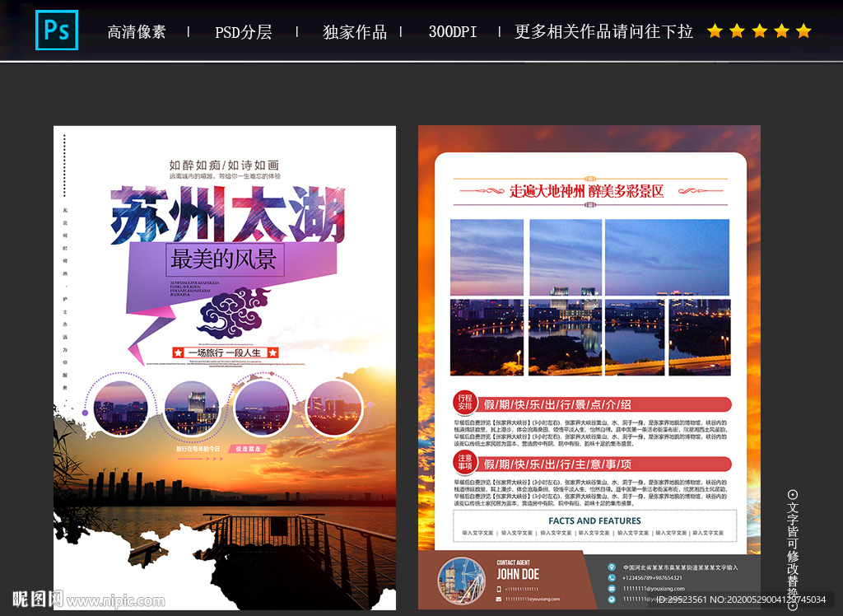Click the JOHN DOE agent name
This screenshot has width=843, height=616.
[518, 574]
